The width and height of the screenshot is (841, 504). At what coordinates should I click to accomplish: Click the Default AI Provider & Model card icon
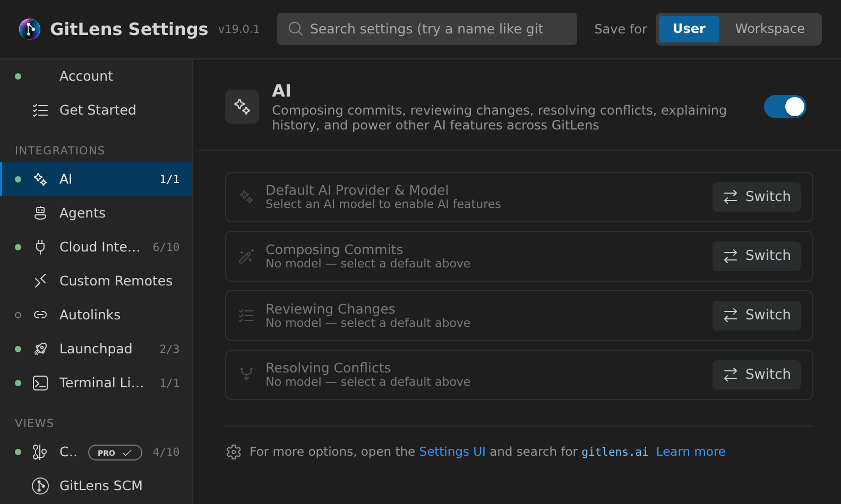[x=246, y=197]
